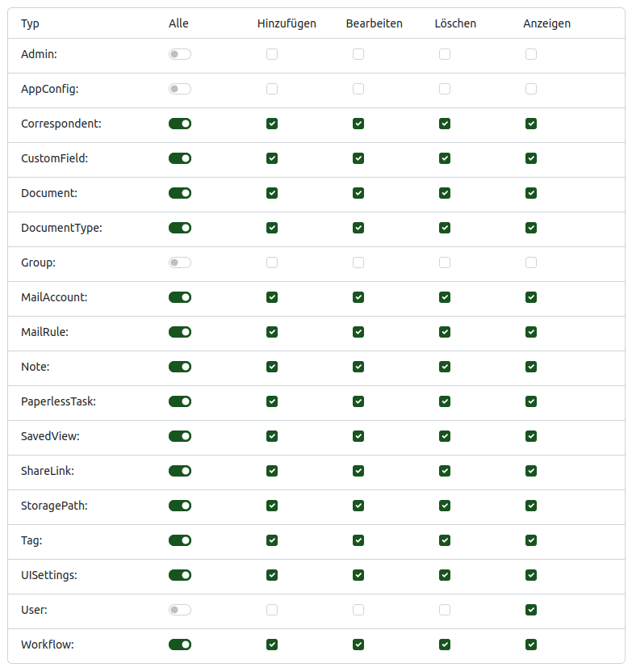
Task: Disable all permissions for Document row
Action: tap(180, 193)
